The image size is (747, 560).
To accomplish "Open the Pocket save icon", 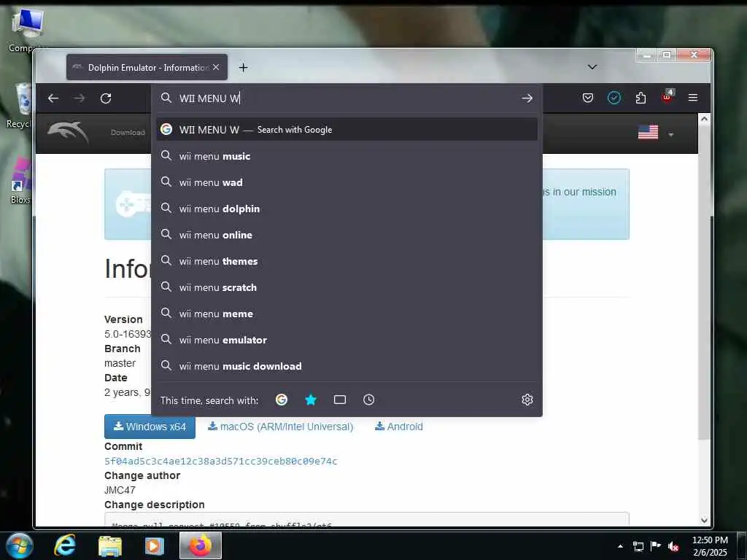I will click(588, 98).
